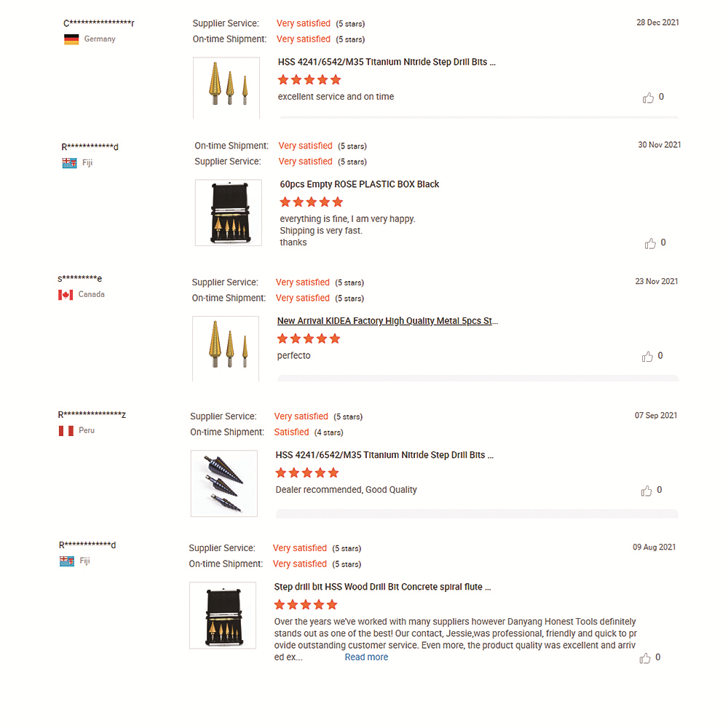Click the Germany flag icon

click(71, 39)
